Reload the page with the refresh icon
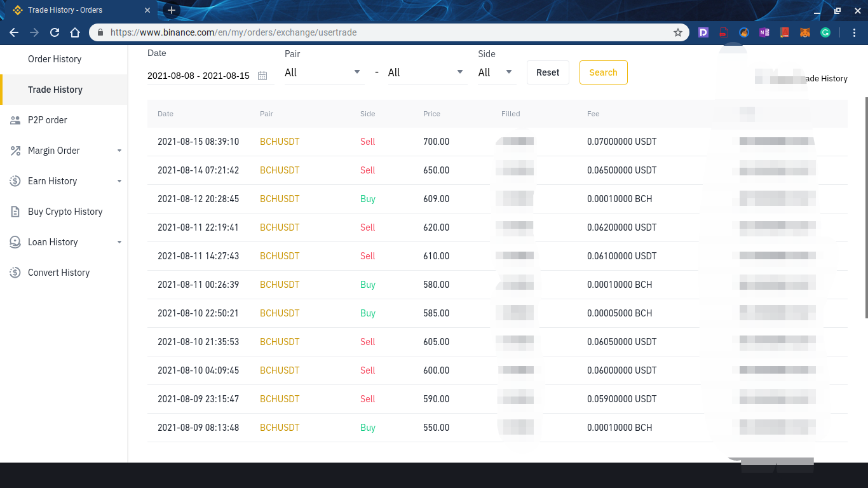 [x=55, y=32]
